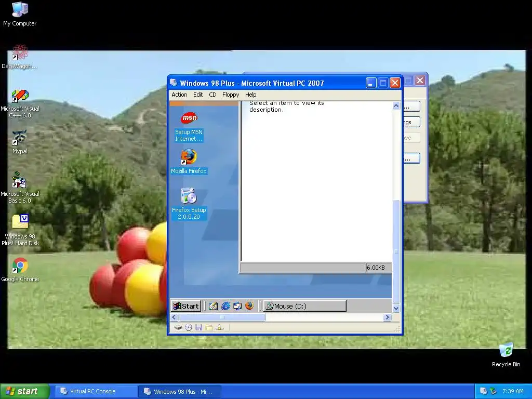Launch Microsoft Visual C++ 6.0 shortcut
The height and width of the screenshot is (399, 532).
point(20,104)
